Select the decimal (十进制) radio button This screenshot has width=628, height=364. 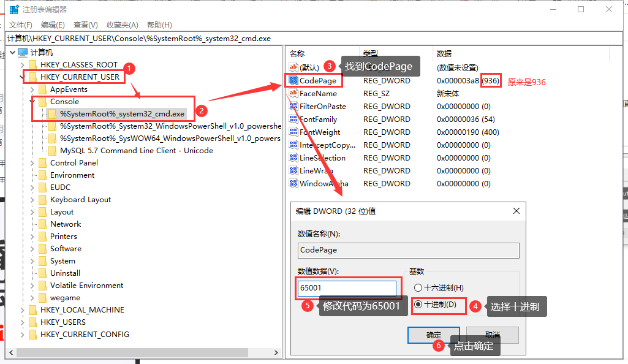[418, 304]
